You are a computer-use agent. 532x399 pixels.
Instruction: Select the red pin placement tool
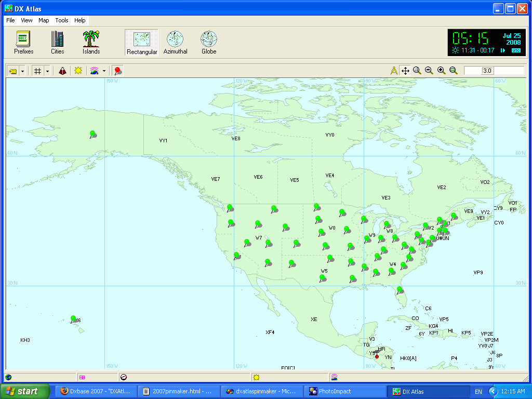coord(118,71)
